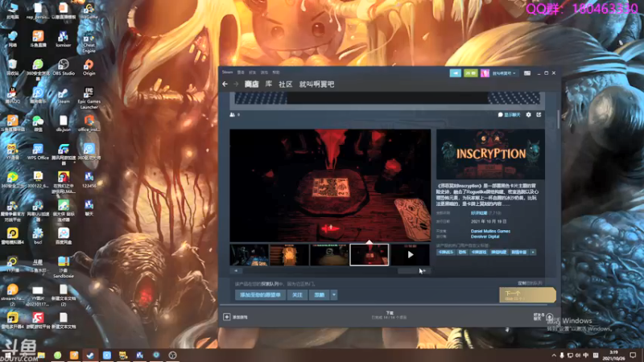Open the Steam app in the taskbar
644x362 pixels.
pyautogui.click(x=90, y=355)
